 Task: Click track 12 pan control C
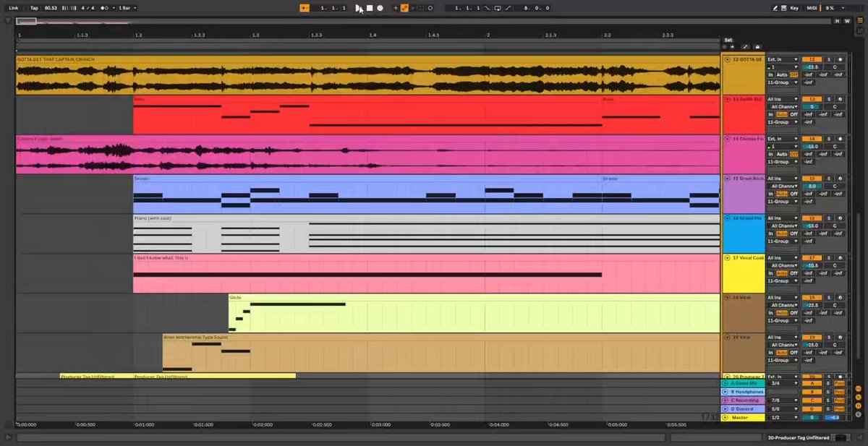pyautogui.click(x=835, y=67)
